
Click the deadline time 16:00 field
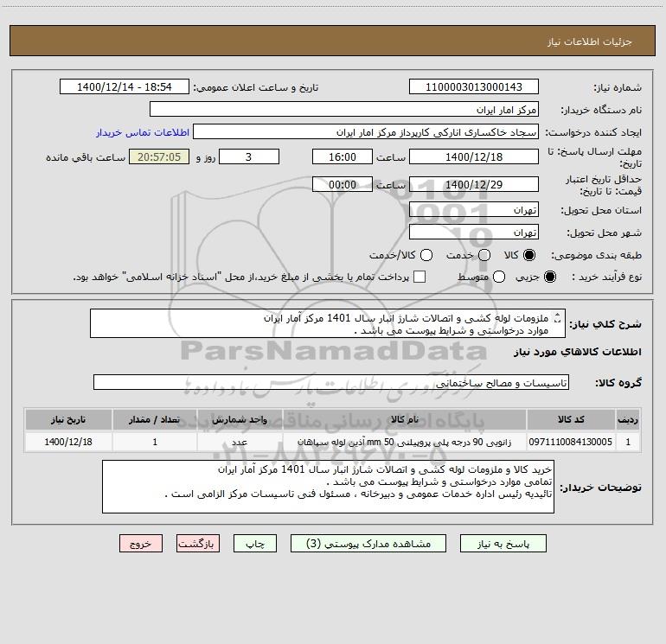(x=343, y=157)
